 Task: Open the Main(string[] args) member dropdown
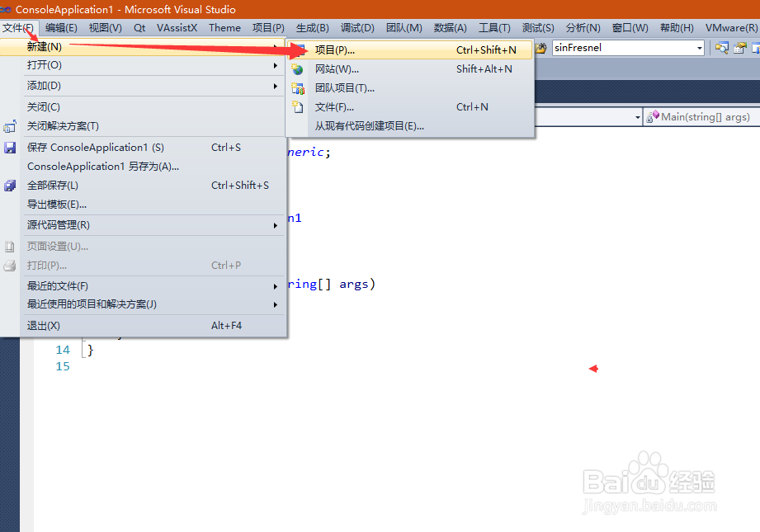tap(702, 117)
